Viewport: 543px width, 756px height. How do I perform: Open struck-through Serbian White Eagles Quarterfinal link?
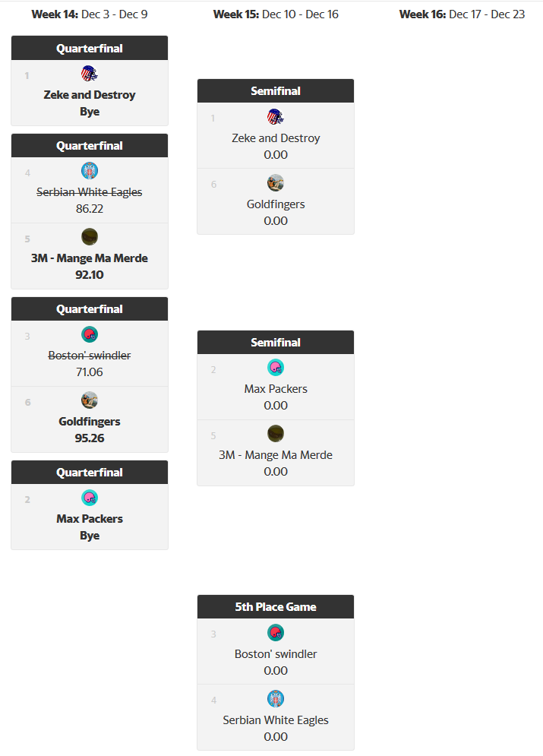click(90, 192)
